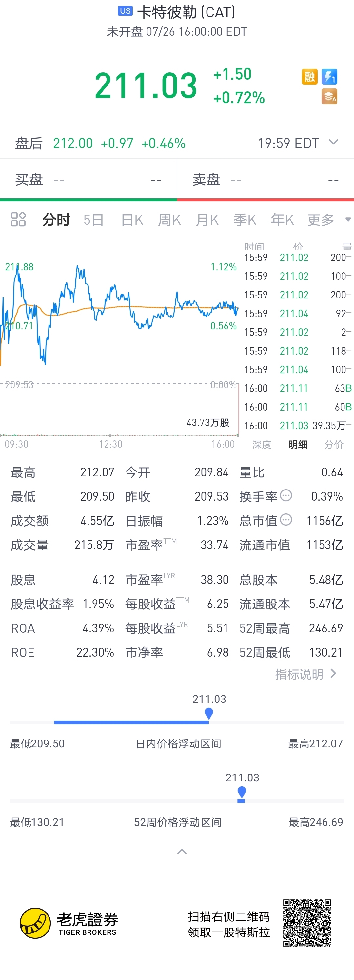Tap the 52周价格浮动区间 label

[x=178, y=822]
